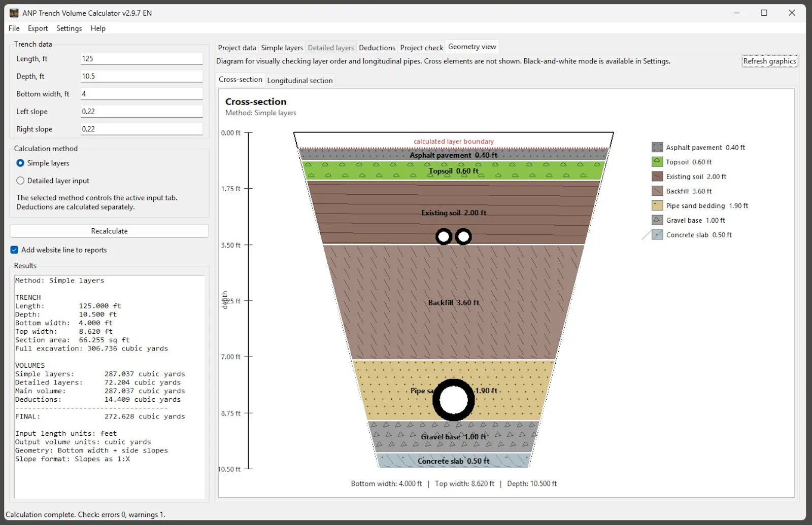
Task: Click the Full excavation 306.736 result line
Action: coord(91,348)
